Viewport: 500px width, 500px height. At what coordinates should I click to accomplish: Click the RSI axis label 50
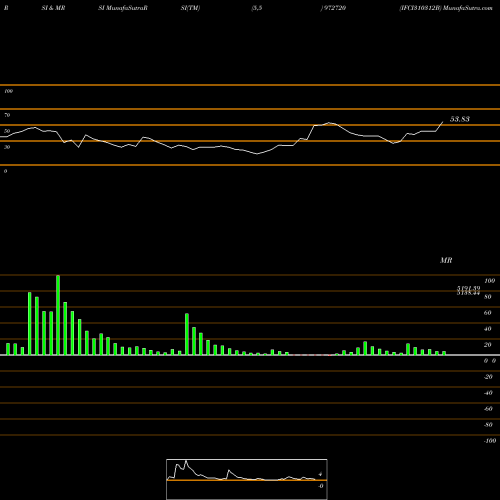7,131
